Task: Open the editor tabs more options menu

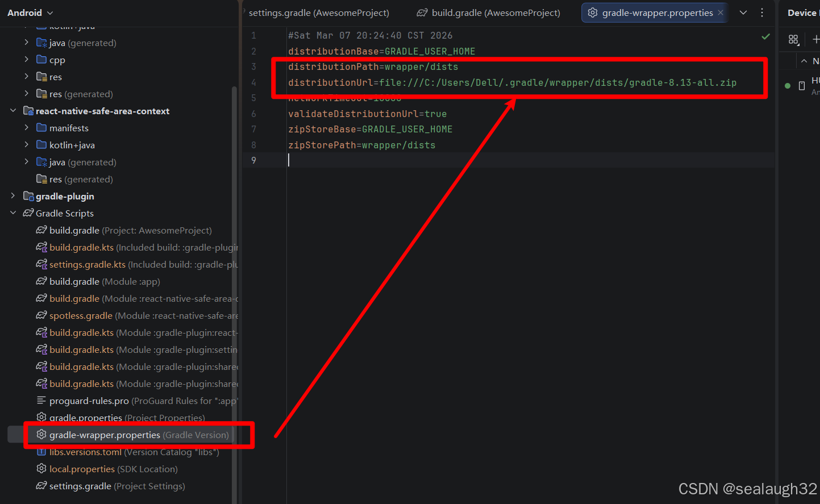Action: [762, 13]
